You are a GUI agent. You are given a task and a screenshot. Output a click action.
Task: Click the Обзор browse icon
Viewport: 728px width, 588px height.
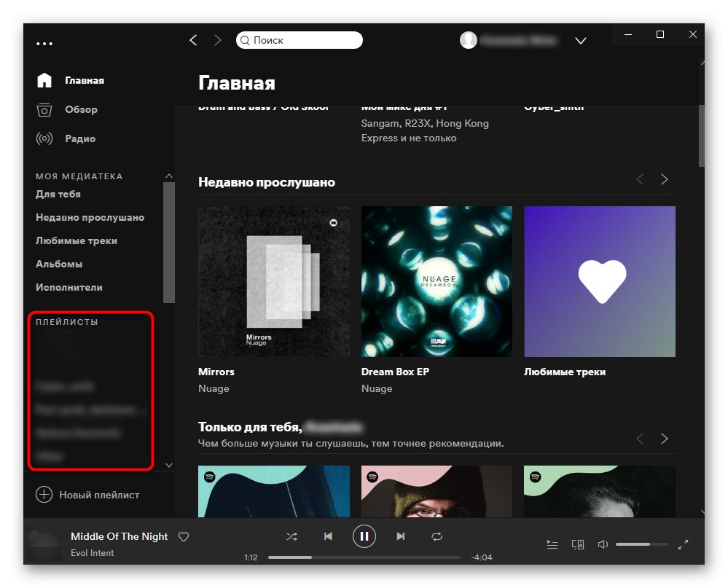tap(44, 110)
